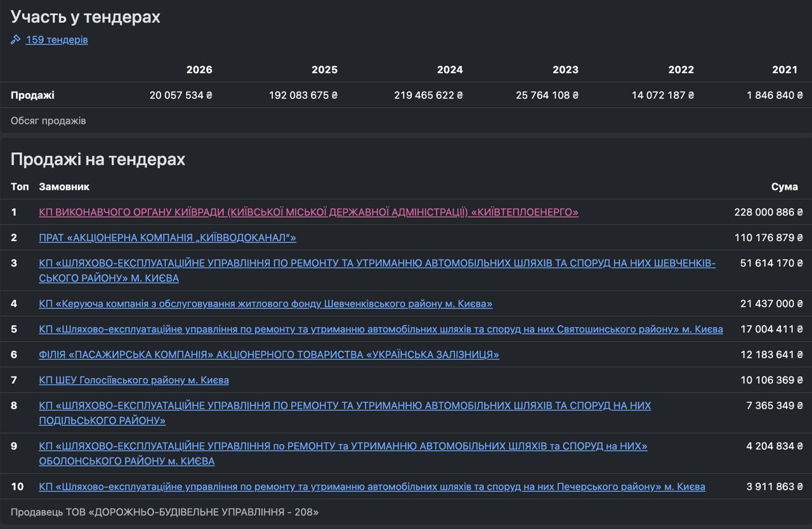The width and height of the screenshot is (812, 529).
Task: Open ШЕУ Шевченківського району link
Action: [377, 270]
